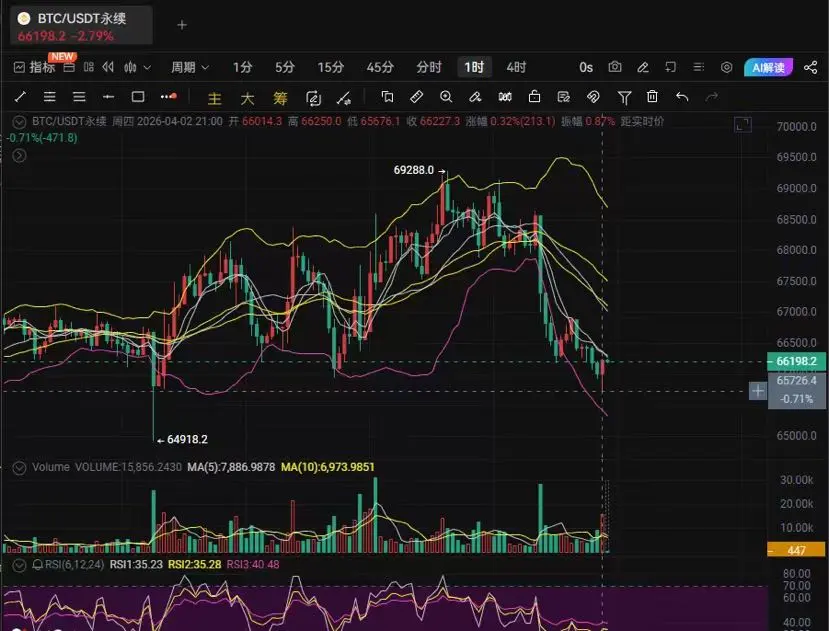Switch to 1分 timeframe
This screenshot has height=631, width=829.
(243, 67)
